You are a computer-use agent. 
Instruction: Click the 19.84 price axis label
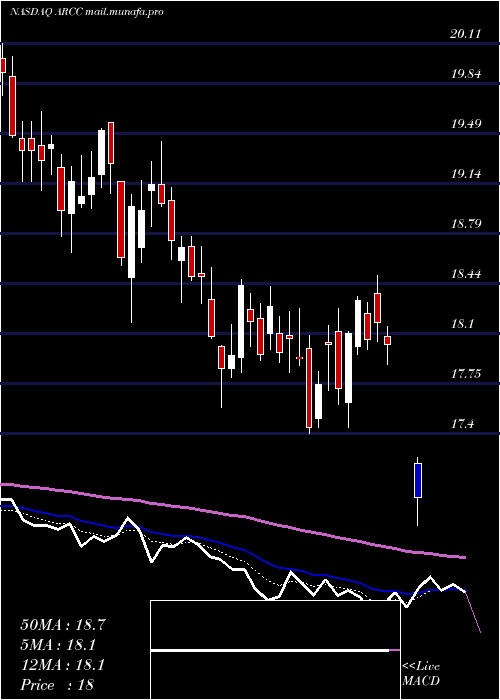coord(466,74)
